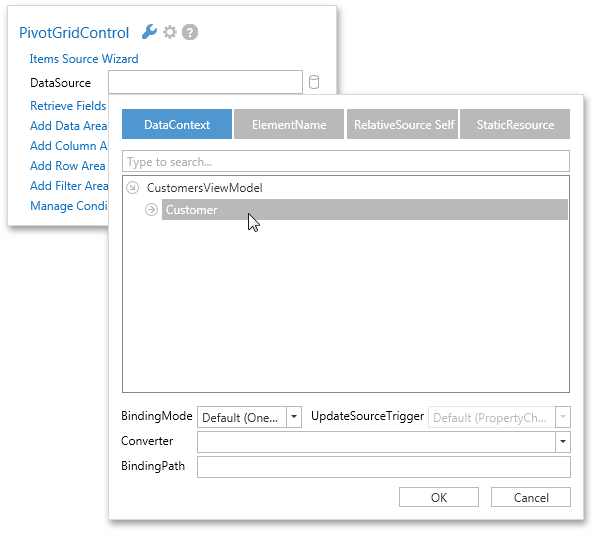Select the CustomersViewModel tree item
This screenshot has width=597, height=535.
(204, 188)
